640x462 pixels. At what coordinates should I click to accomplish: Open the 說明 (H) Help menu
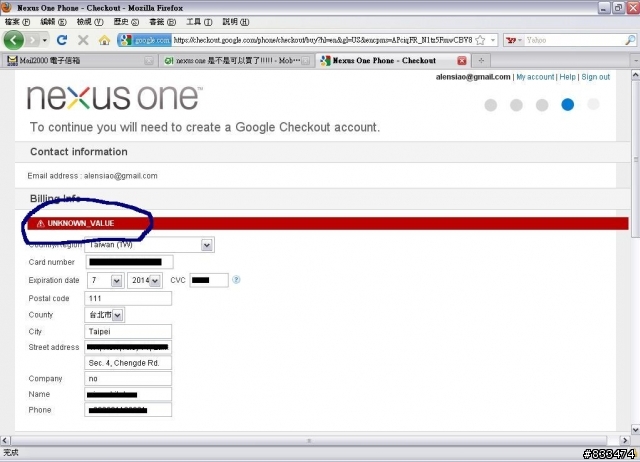(236, 22)
